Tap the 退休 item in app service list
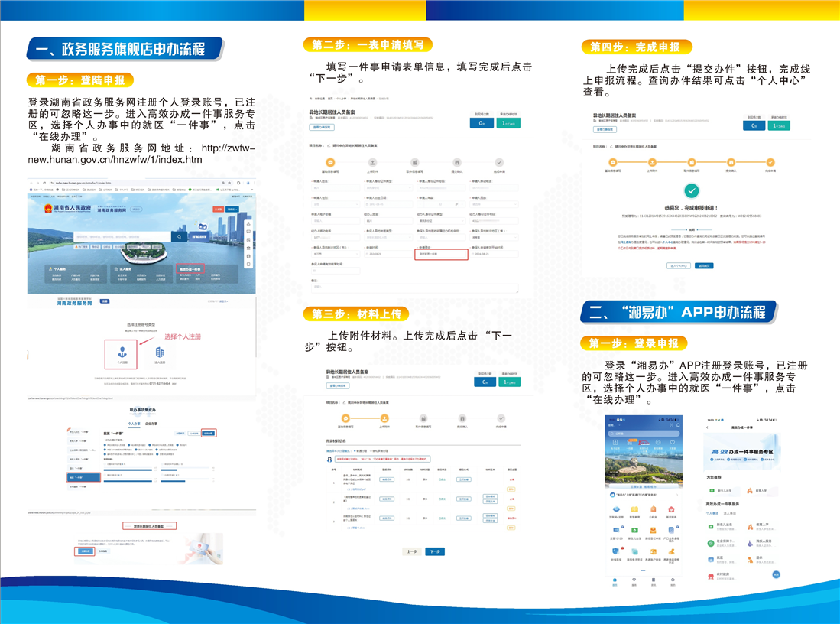 point(761,559)
